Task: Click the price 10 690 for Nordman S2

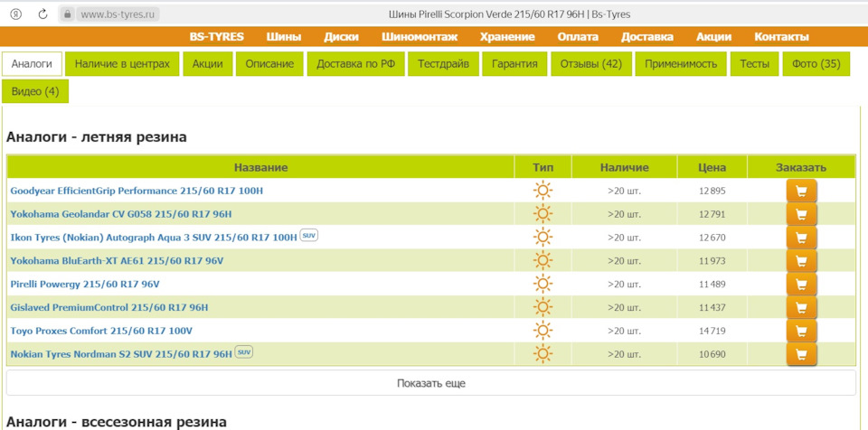Action: pyautogui.click(x=712, y=354)
